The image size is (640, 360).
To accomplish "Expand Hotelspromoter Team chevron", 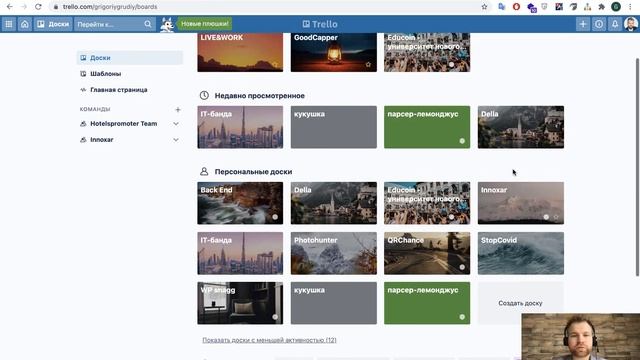I will pos(176,124).
